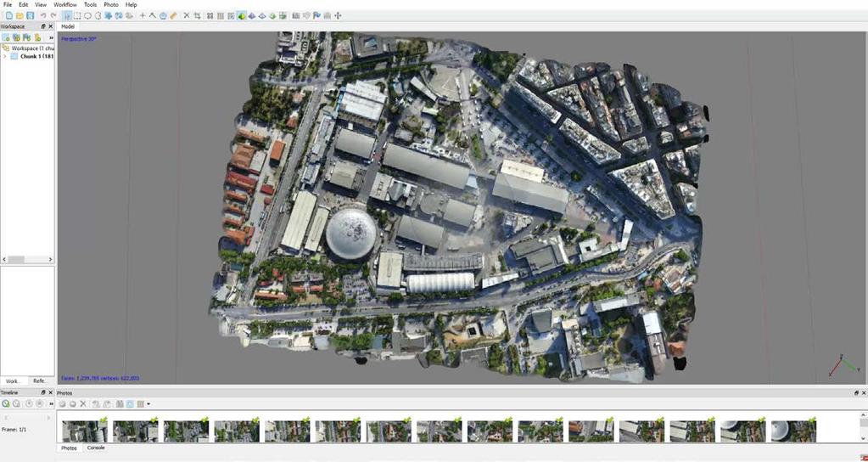Pick the Ruler measurement tool

[173, 15]
